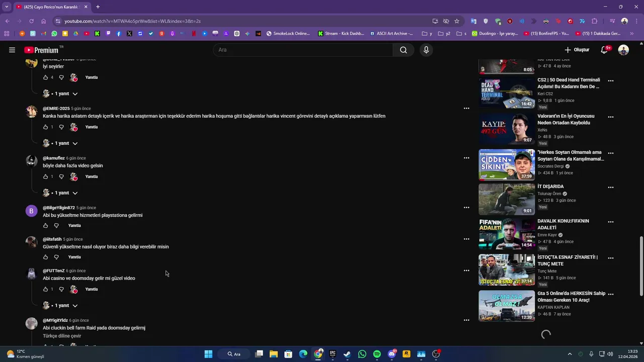Click the search magnifier button
Image resolution: width=644 pixels, height=362 pixels.
point(404,50)
